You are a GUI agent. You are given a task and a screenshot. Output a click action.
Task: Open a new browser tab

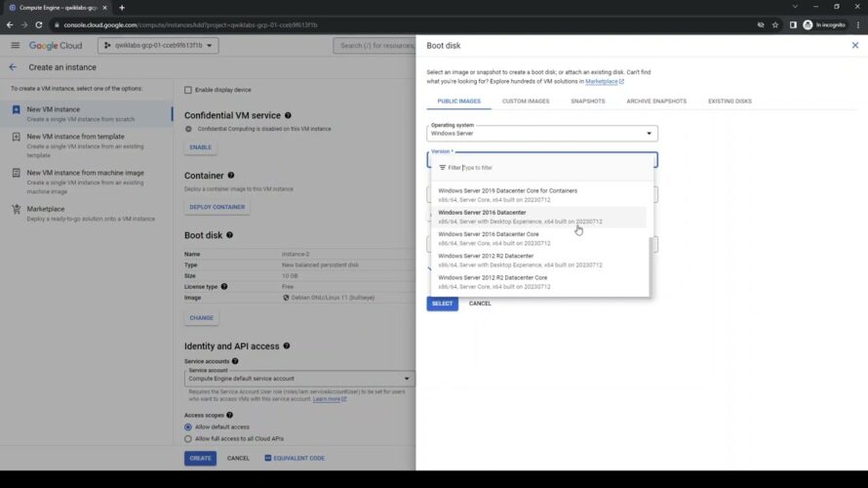pyautogui.click(x=122, y=8)
